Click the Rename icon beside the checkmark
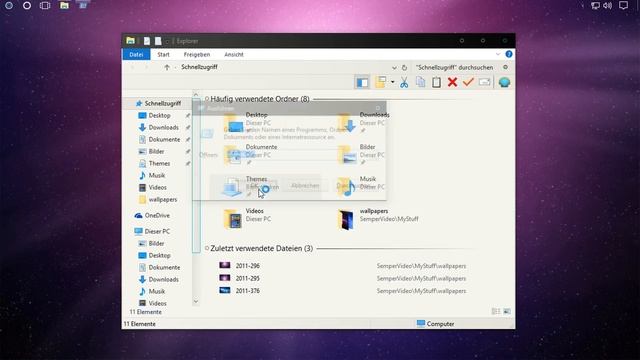This screenshot has width=640, height=360. click(484, 82)
